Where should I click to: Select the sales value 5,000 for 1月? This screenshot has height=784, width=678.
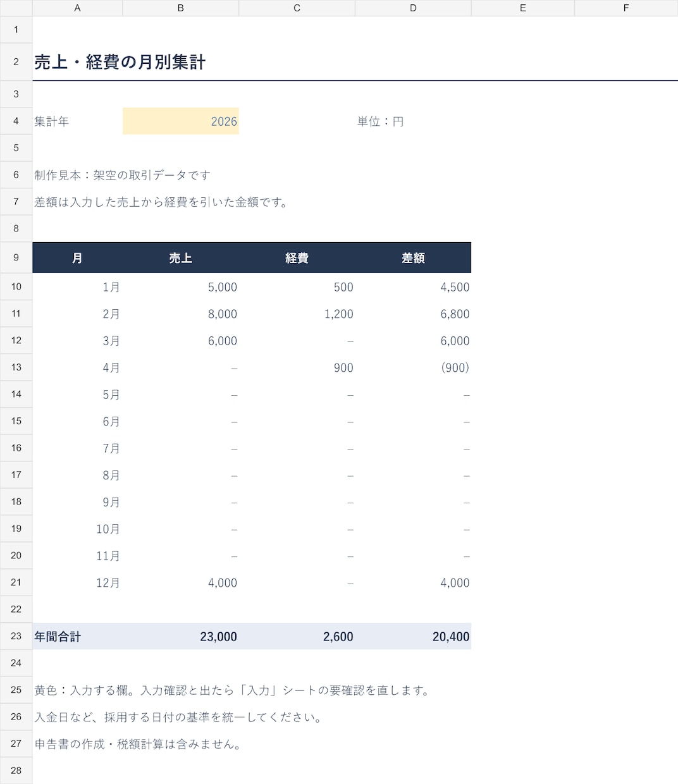pyautogui.click(x=181, y=287)
